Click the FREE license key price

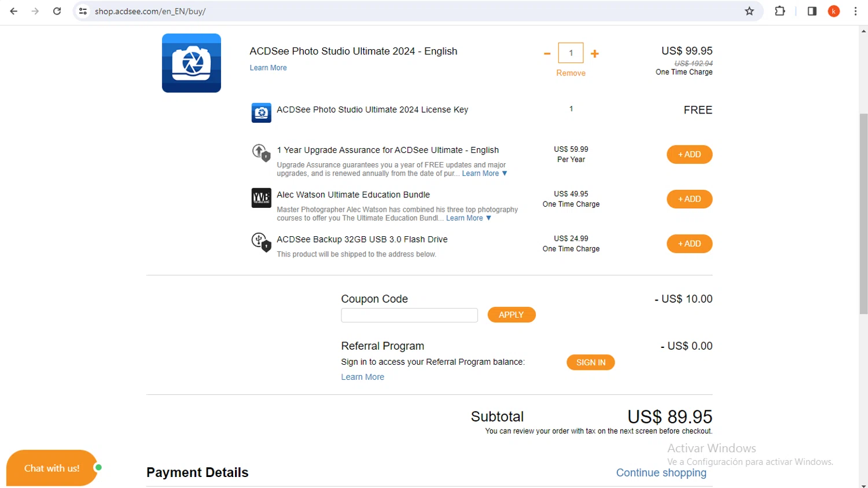[698, 110]
